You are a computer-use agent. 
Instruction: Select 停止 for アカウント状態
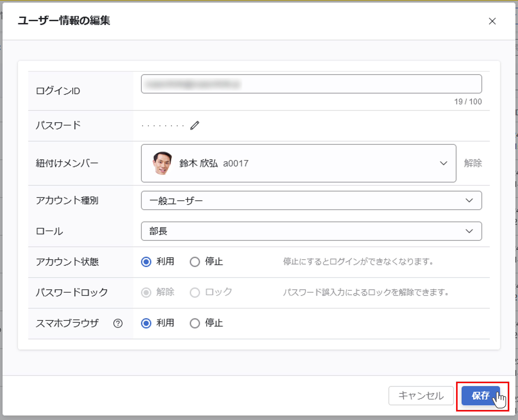(x=195, y=262)
